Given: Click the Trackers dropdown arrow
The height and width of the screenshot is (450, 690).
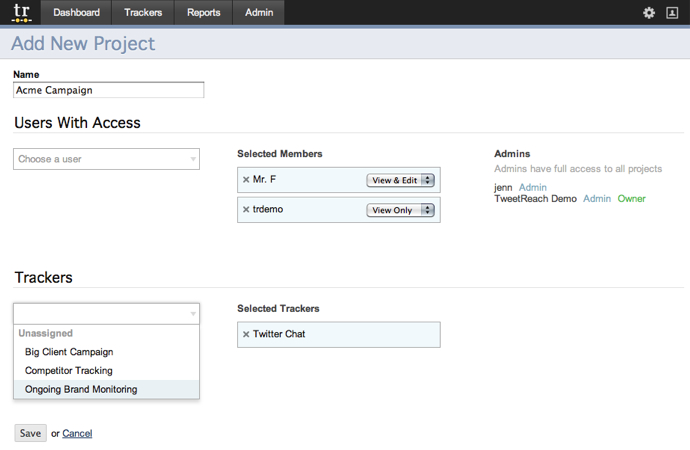Looking at the screenshot, I should pos(193,314).
